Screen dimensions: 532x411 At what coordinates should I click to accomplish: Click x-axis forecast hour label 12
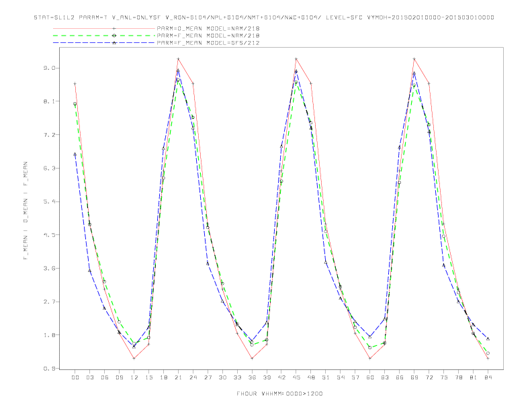(134, 377)
